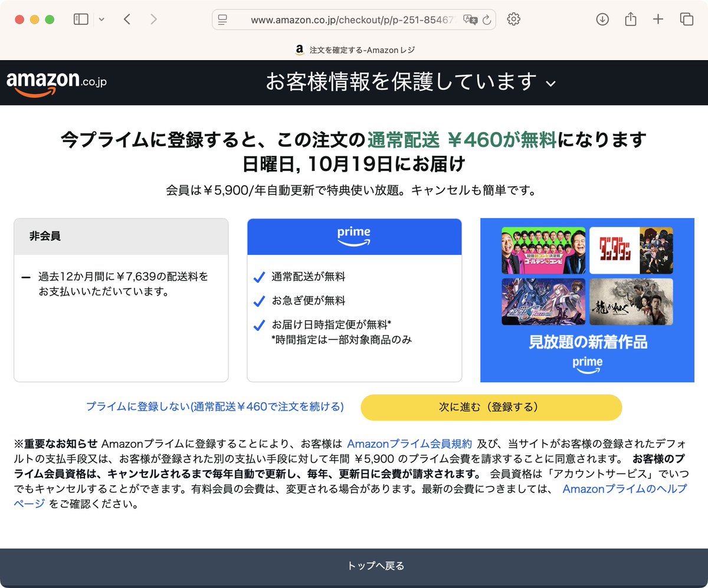Click the prime logo under 見放題の新着作品
Screen dimensions: 708x588
point(587,366)
